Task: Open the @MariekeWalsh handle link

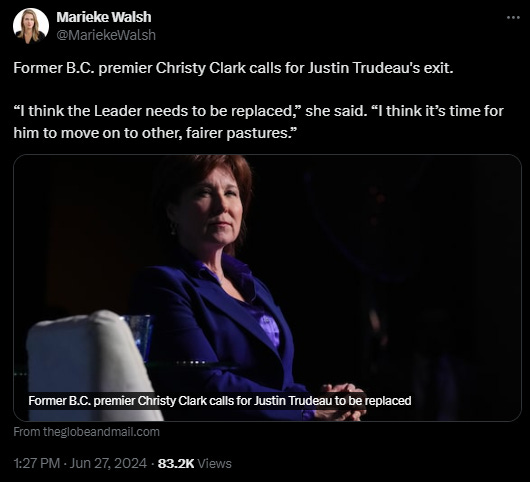Action: pos(106,35)
